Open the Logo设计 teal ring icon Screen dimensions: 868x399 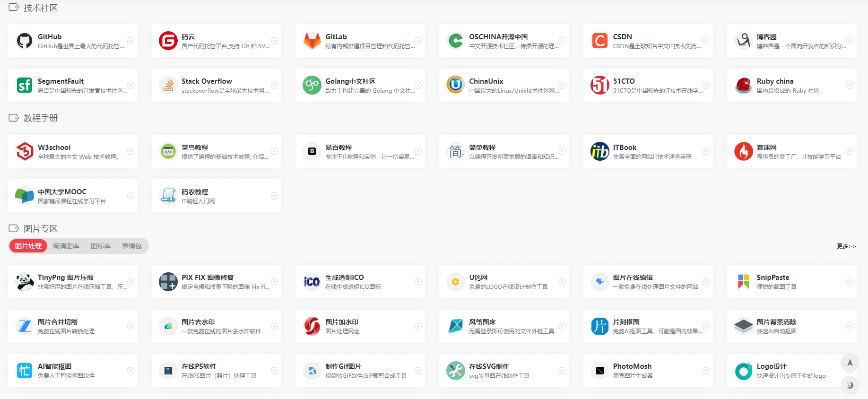click(x=744, y=371)
